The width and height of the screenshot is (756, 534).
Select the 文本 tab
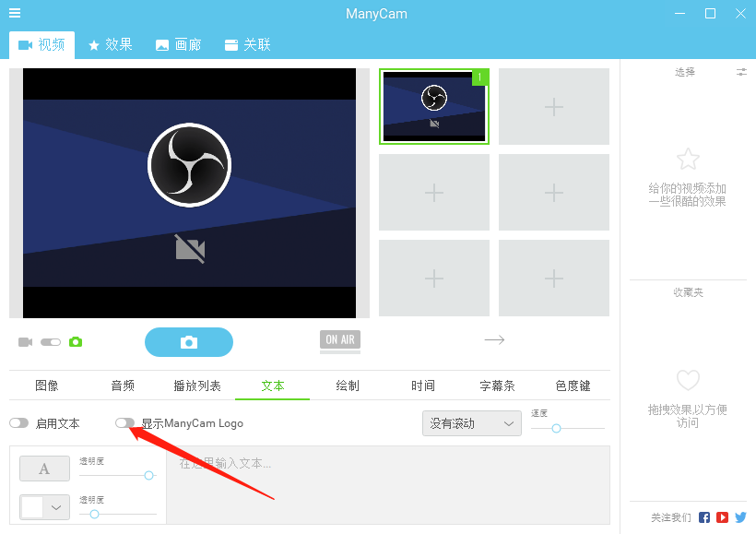pos(272,386)
